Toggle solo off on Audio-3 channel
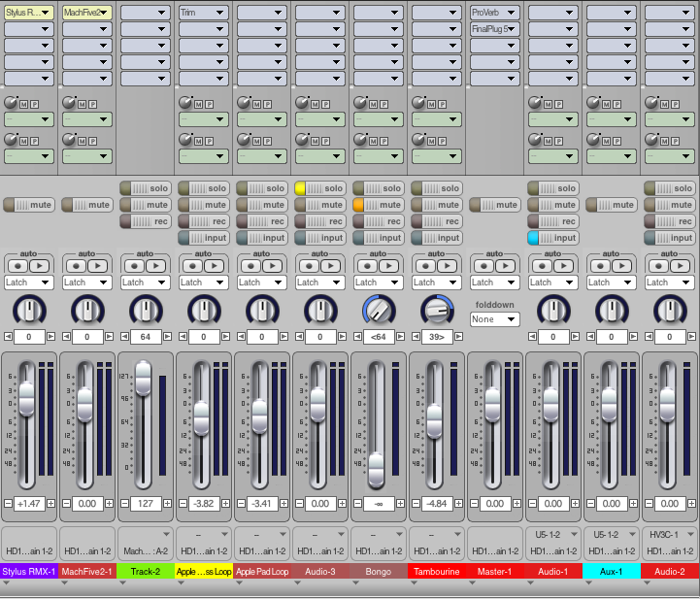Image resolution: width=700 pixels, height=599 pixels. (319, 188)
